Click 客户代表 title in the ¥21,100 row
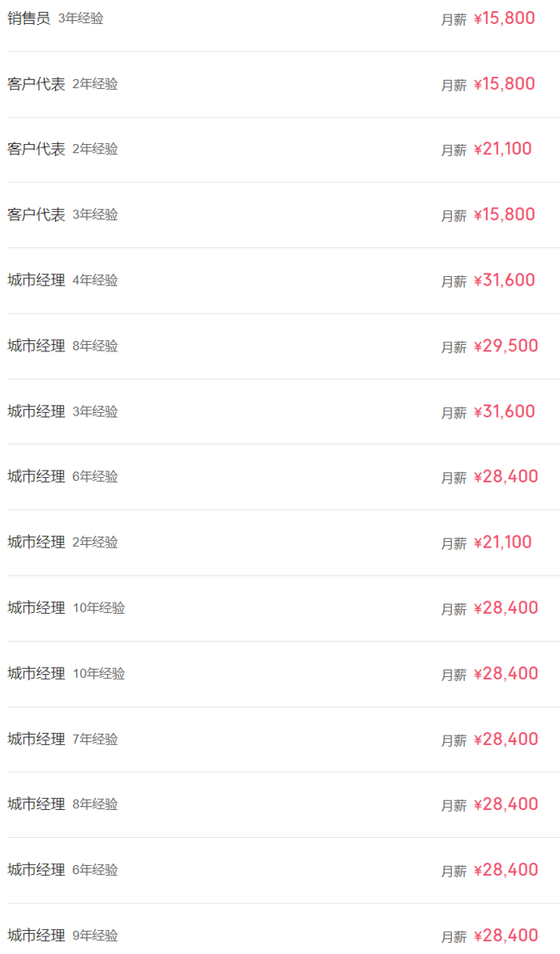Image resolution: width=560 pixels, height=954 pixels. (x=37, y=149)
